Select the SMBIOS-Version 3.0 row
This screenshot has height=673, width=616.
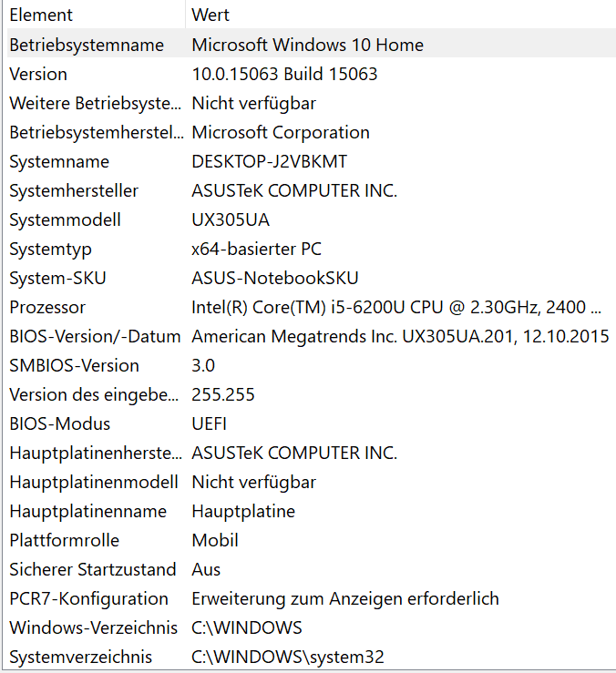(312, 366)
